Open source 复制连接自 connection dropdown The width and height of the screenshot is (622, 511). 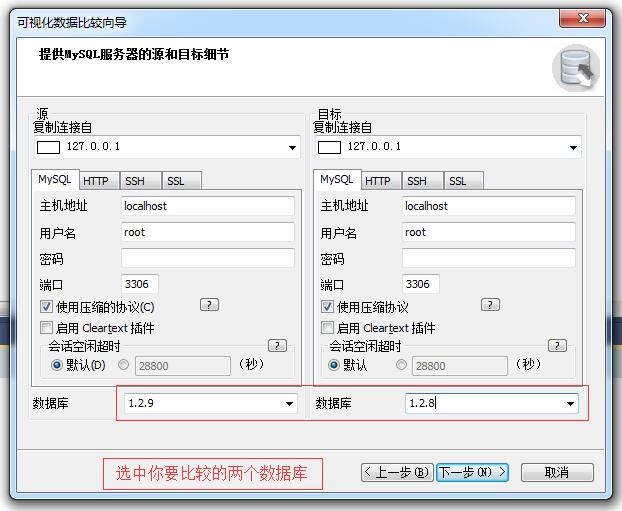(x=292, y=147)
